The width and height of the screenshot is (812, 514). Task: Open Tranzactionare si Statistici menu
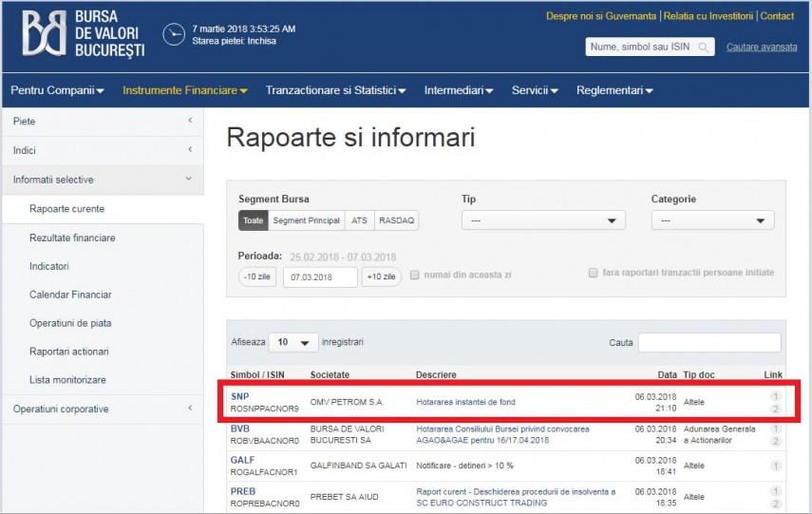335,91
